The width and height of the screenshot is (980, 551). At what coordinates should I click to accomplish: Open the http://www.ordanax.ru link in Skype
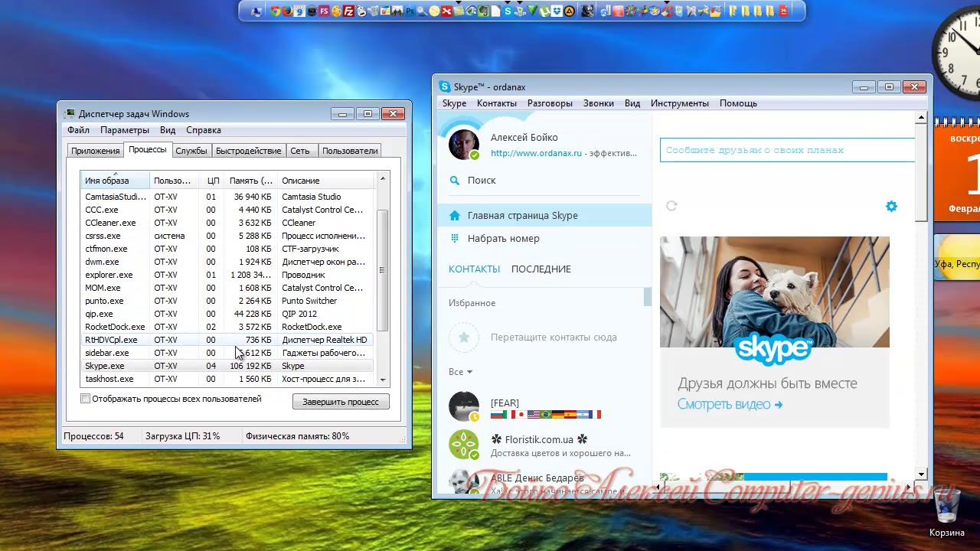pos(536,153)
